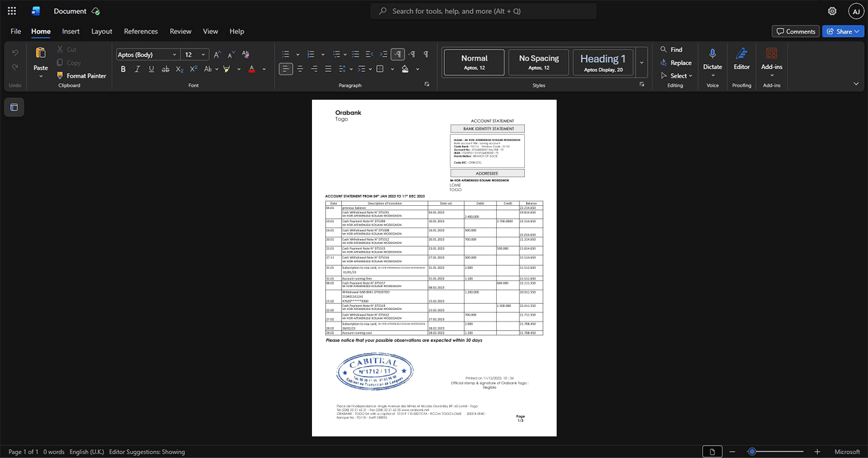Collapse the ribbon with chevron at right

[856, 84]
